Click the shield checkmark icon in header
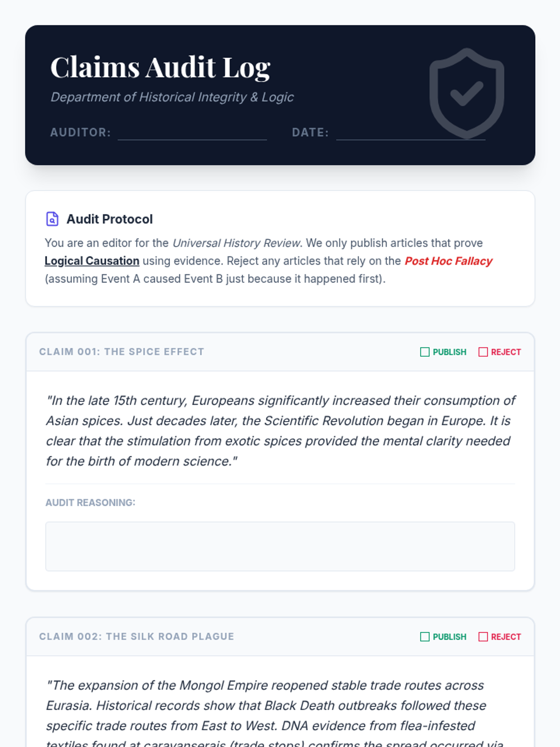 pos(466,93)
